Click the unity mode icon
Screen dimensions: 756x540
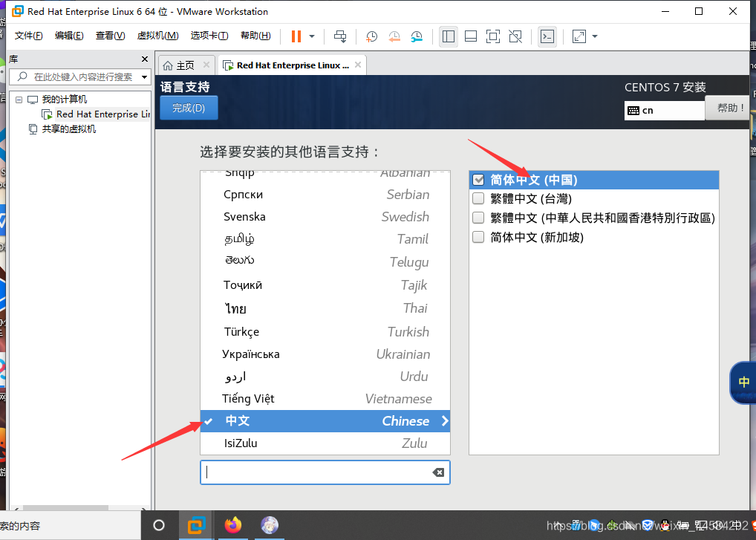[x=515, y=36]
